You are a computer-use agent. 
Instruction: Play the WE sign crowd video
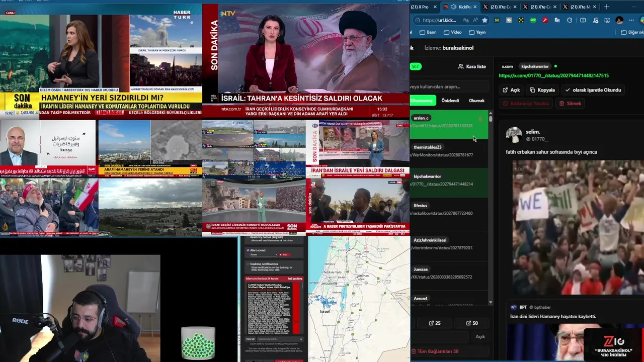coord(578,227)
